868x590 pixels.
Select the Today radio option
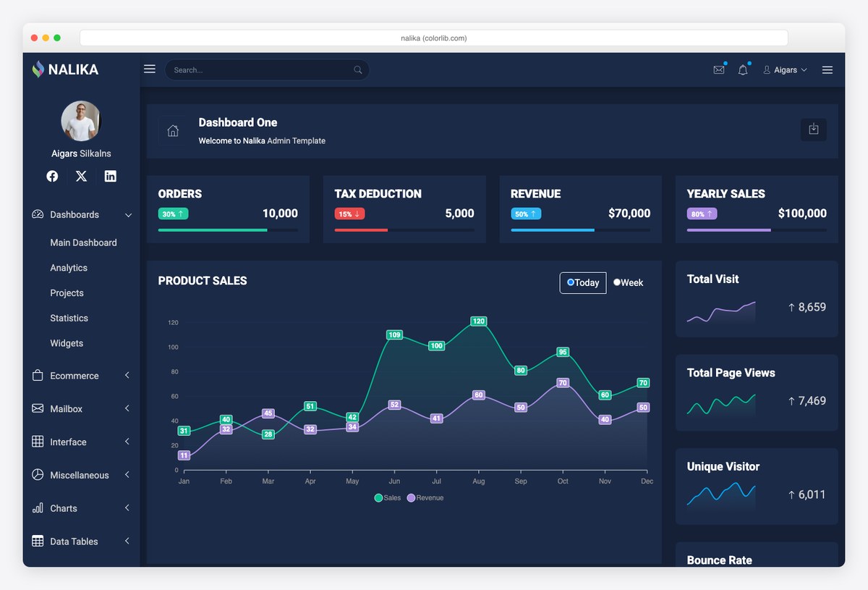571,282
